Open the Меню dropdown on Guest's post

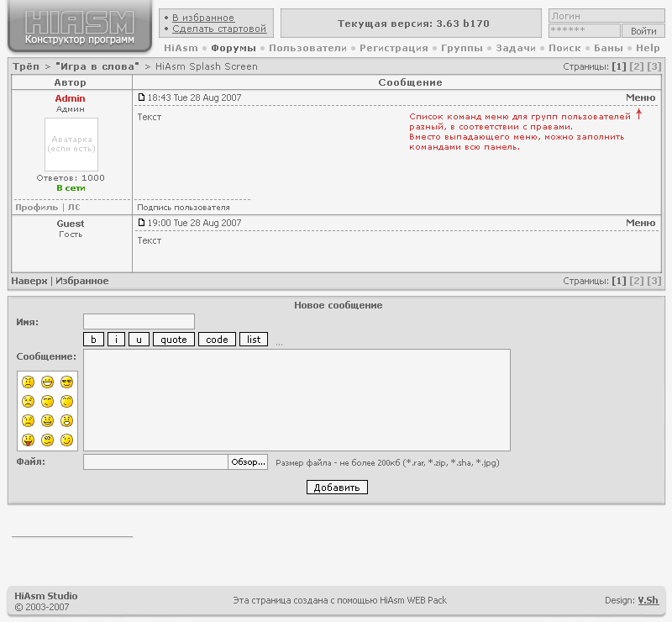point(640,223)
